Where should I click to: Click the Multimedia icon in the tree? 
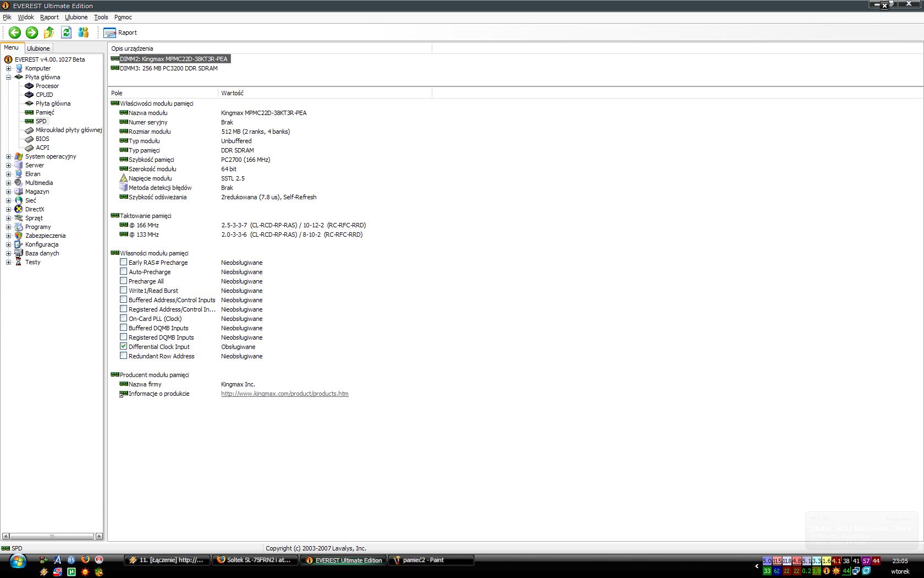pyautogui.click(x=19, y=183)
